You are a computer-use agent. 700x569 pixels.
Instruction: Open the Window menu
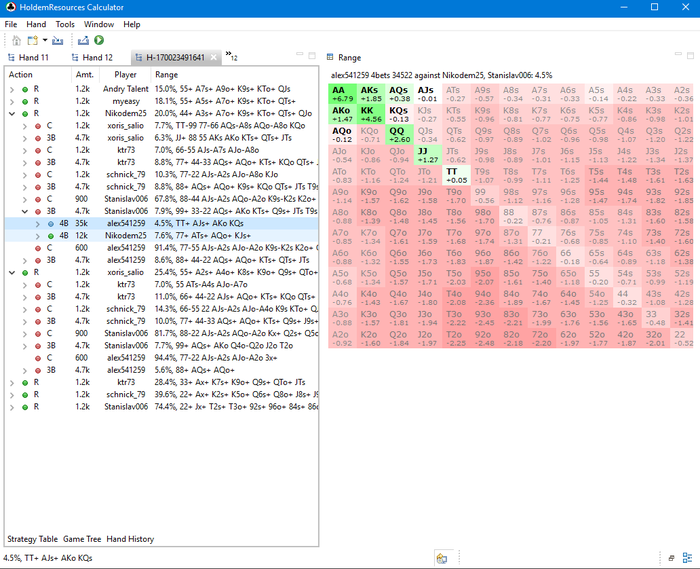99,24
